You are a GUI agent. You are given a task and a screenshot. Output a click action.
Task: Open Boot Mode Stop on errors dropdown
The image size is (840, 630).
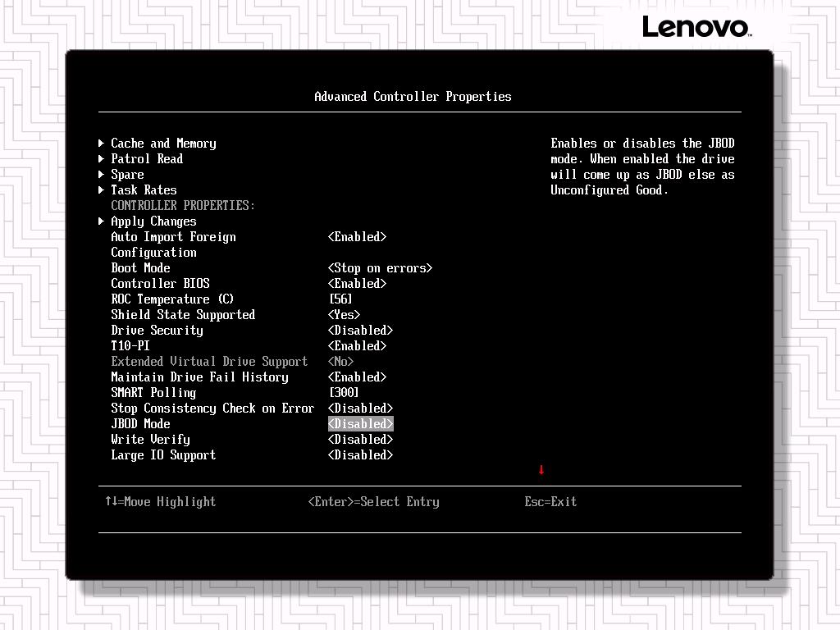click(x=380, y=268)
